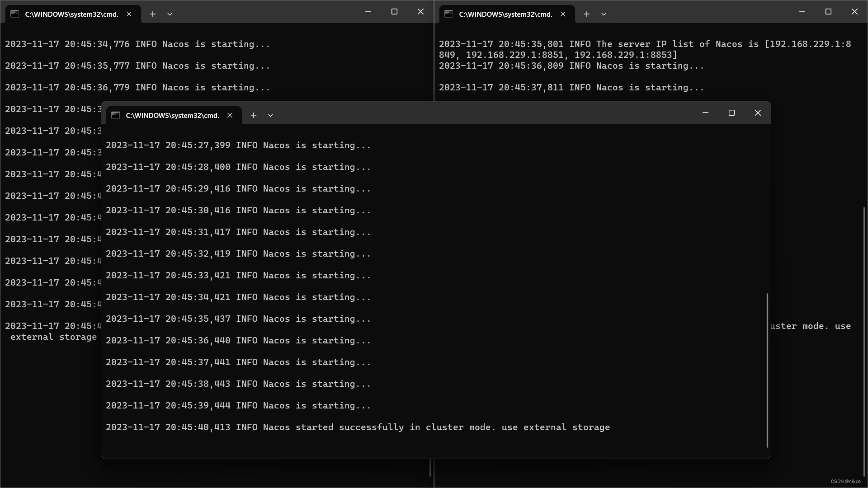Click the 'Nacos started successfully' log line

[357, 427]
